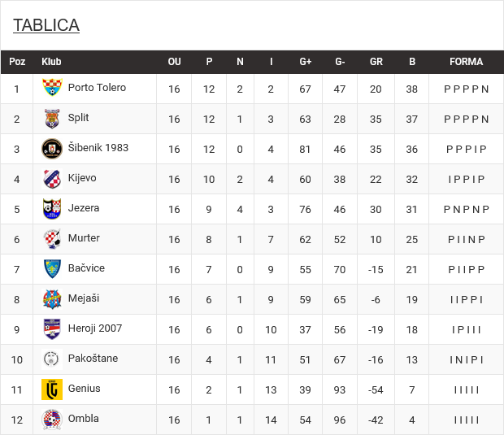
Task: Click the Poz column header
Action: [x=17, y=62]
